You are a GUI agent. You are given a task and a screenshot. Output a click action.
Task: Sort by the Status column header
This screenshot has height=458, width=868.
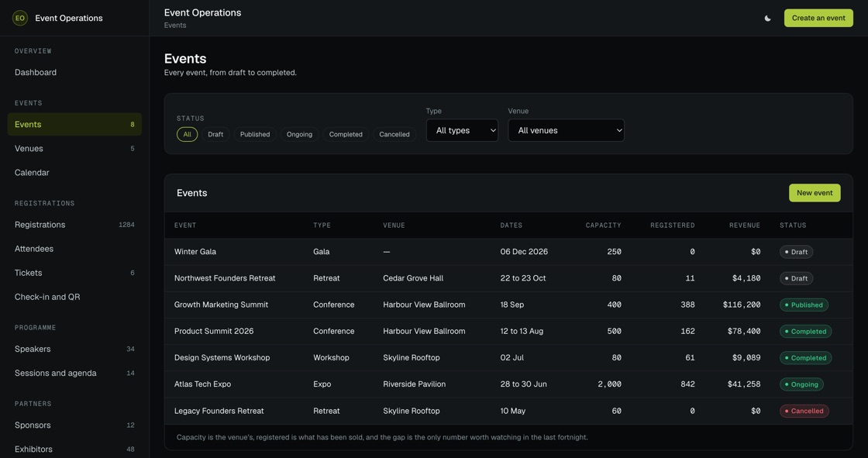pyautogui.click(x=793, y=226)
